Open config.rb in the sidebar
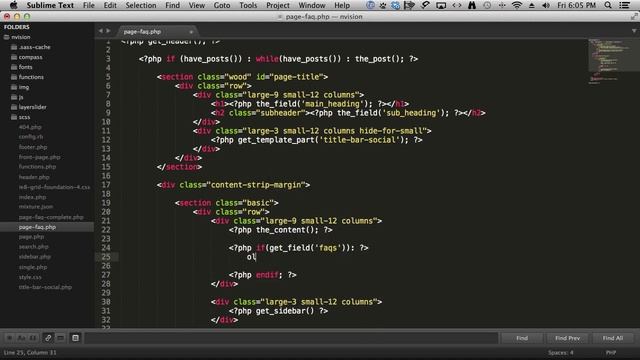640x360 pixels. 31,137
